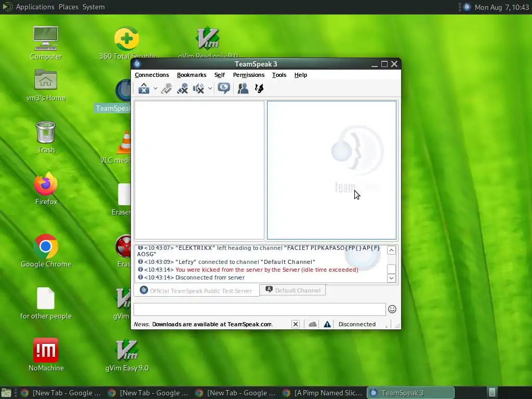Viewport: 532px width, 399px height.
Task: Click the chat message input field
Action: point(260,310)
